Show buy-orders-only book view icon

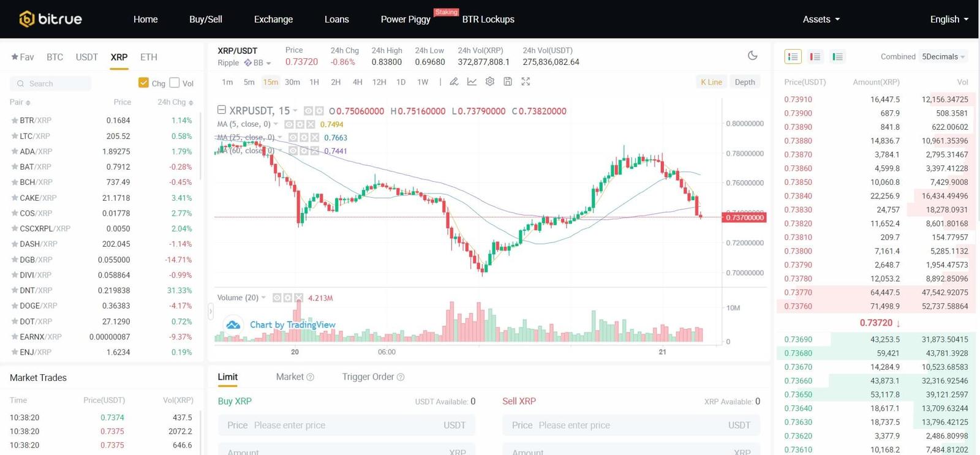pyautogui.click(x=837, y=56)
